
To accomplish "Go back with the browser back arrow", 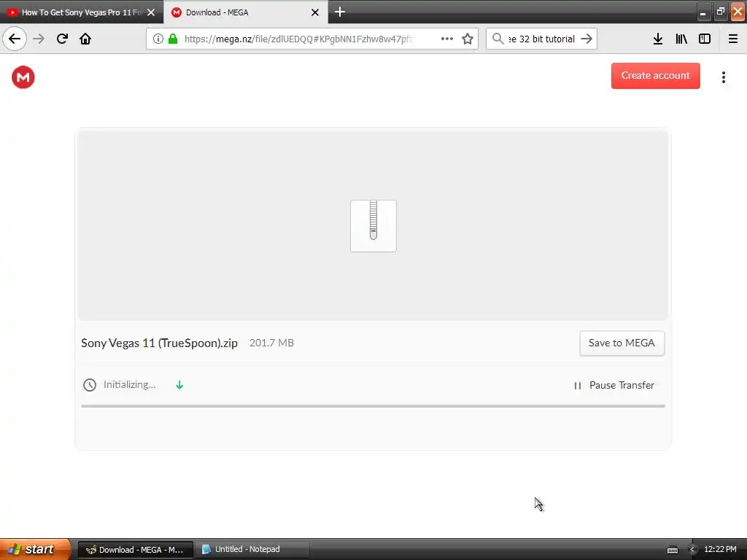I will [x=15, y=39].
